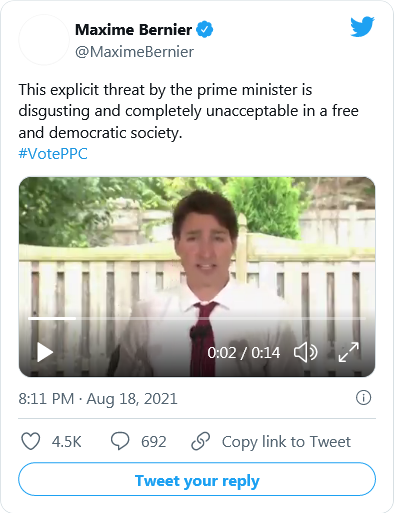Open the #VotePPC hashtag

pos(53,154)
